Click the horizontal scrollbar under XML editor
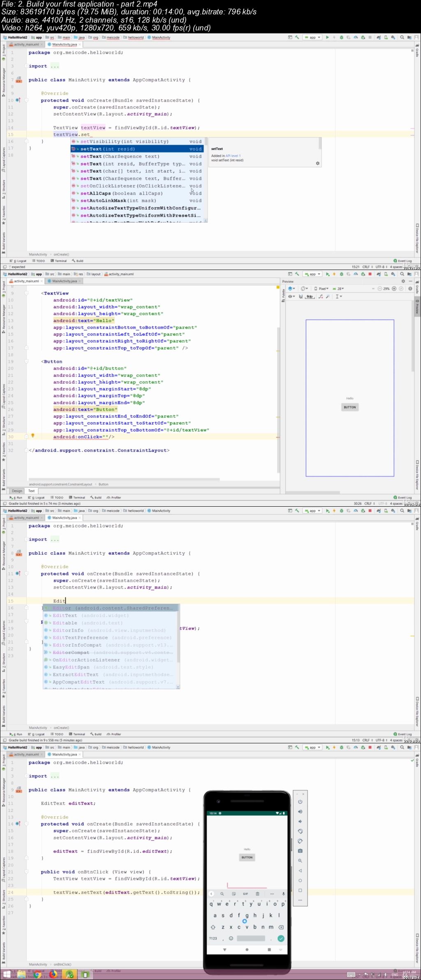The height and width of the screenshot is (980, 421). click(124, 479)
